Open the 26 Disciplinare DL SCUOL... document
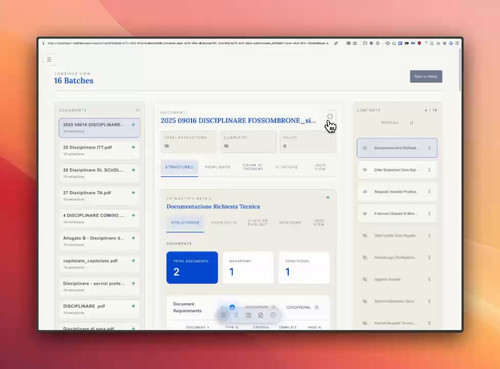Image resolution: width=500 pixels, height=369 pixels. click(99, 173)
